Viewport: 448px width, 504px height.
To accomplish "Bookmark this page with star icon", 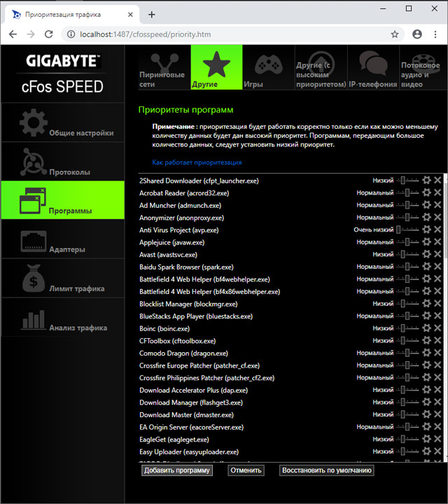I will (395, 34).
